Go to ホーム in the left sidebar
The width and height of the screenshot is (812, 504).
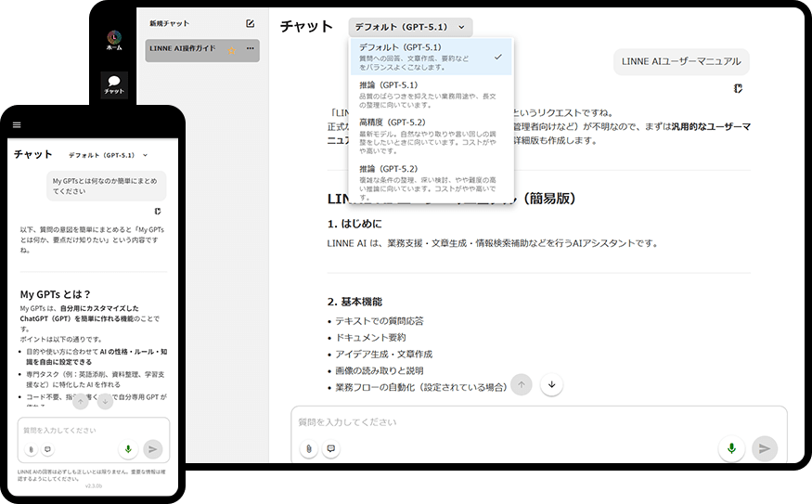pos(114,41)
